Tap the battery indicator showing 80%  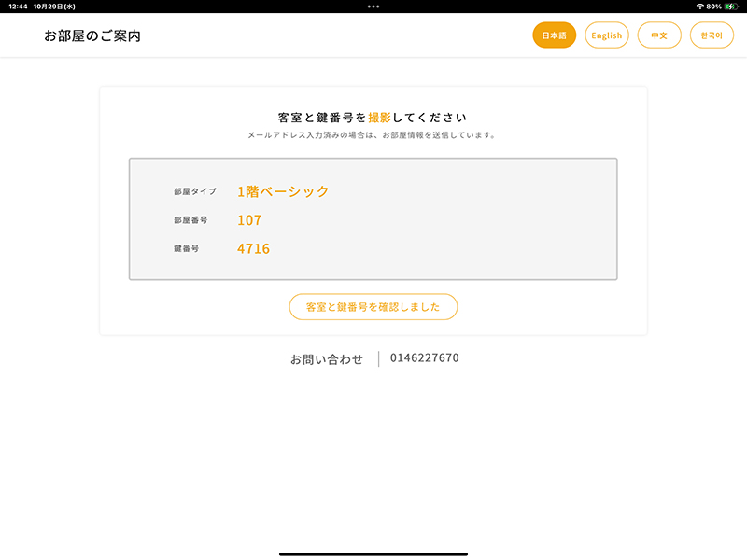click(728, 8)
